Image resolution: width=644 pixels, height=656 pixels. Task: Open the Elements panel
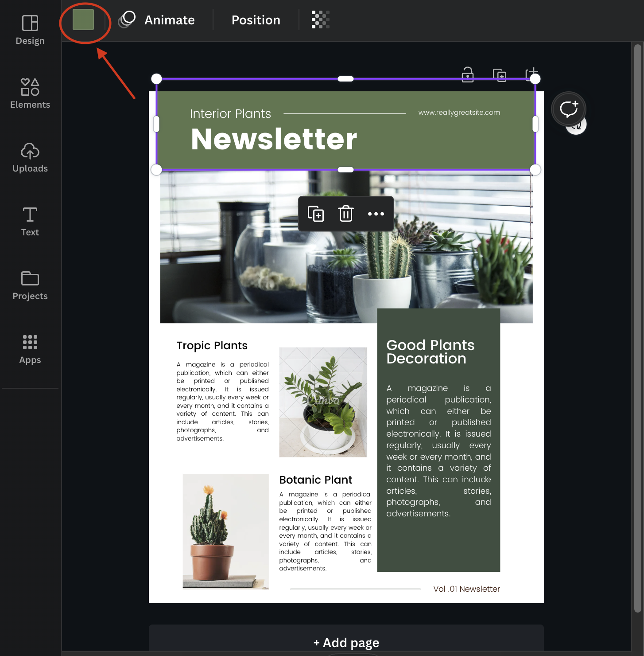(x=30, y=94)
